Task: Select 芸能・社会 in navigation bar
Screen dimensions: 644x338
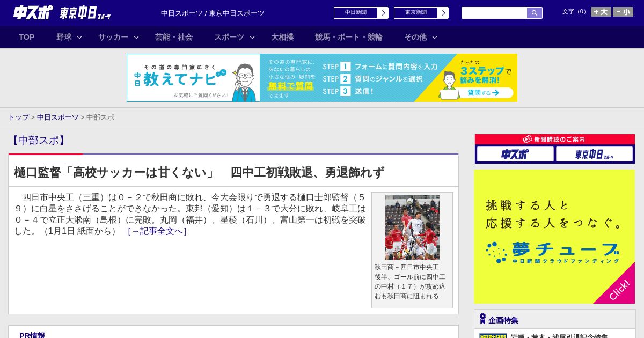Action: [174, 37]
